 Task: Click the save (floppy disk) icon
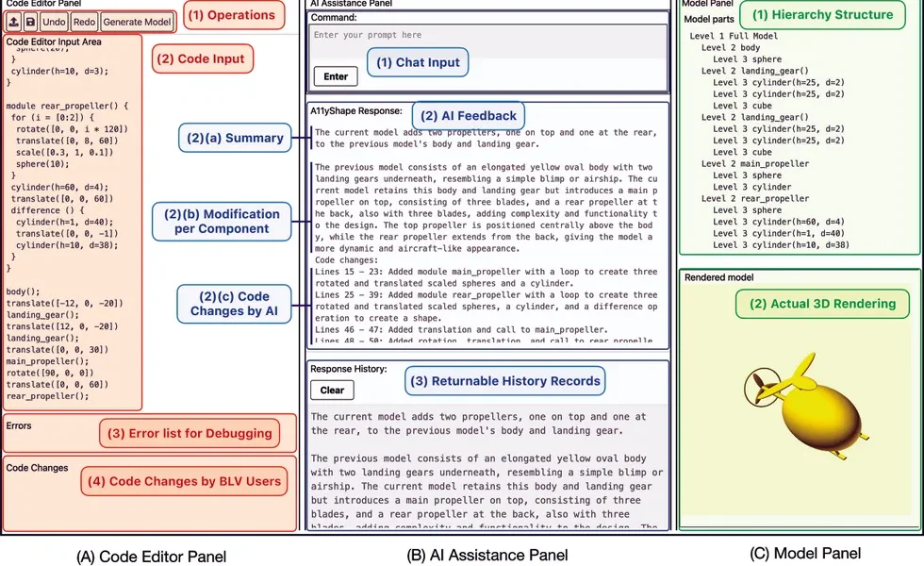click(29, 21)
